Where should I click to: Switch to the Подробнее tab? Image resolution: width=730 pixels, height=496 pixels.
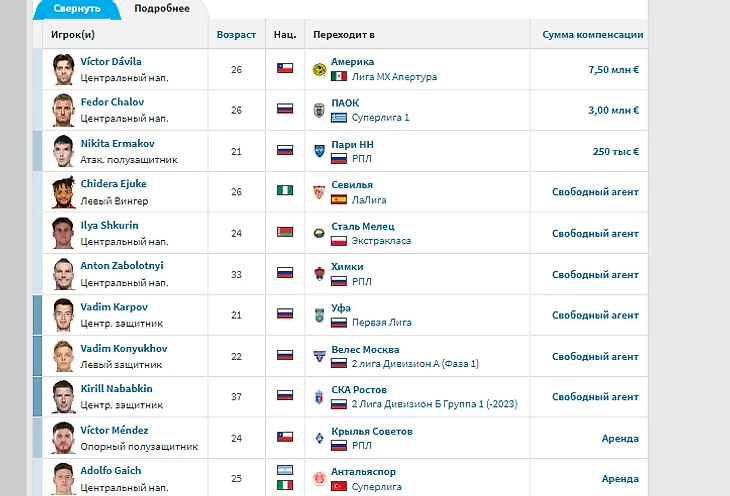(162, 8)
